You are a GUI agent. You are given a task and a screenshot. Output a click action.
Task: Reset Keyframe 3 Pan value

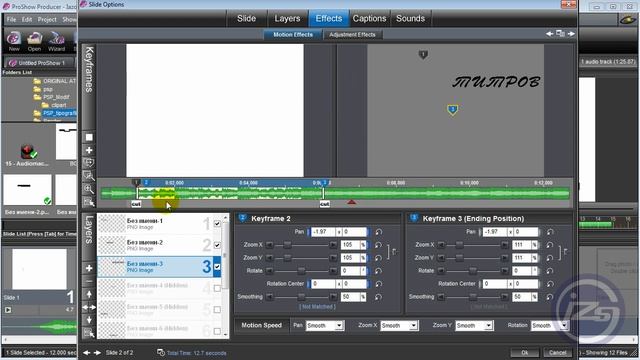(x=550, y=232)
